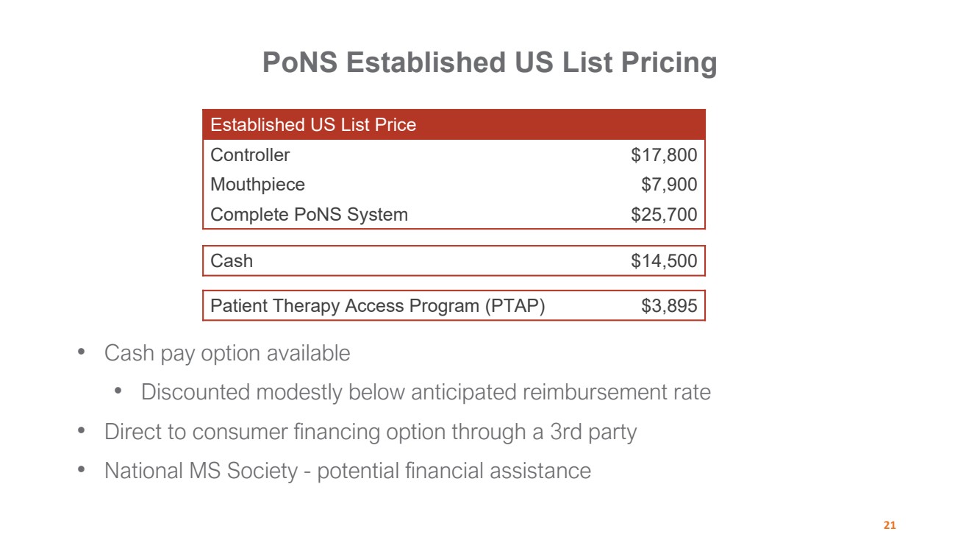Click the 'Direct to consumer financing option' bullet text

[371, 432]
